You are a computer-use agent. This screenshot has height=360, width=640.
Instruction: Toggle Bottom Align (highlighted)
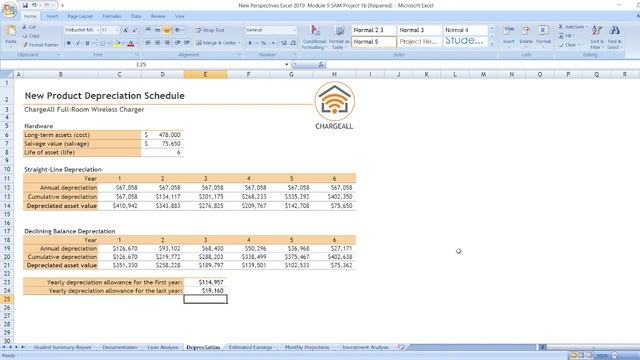pyautogui.click(x=167, y=30)
